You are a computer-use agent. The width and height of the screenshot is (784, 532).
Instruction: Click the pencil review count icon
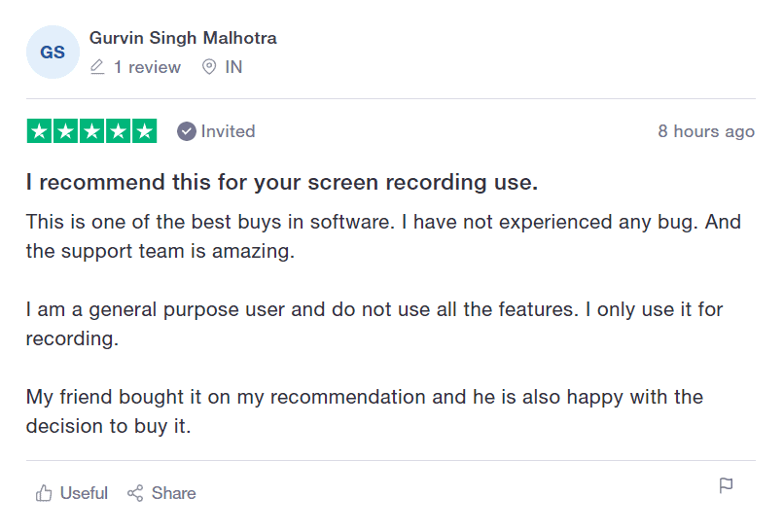(x=97, y=66)
